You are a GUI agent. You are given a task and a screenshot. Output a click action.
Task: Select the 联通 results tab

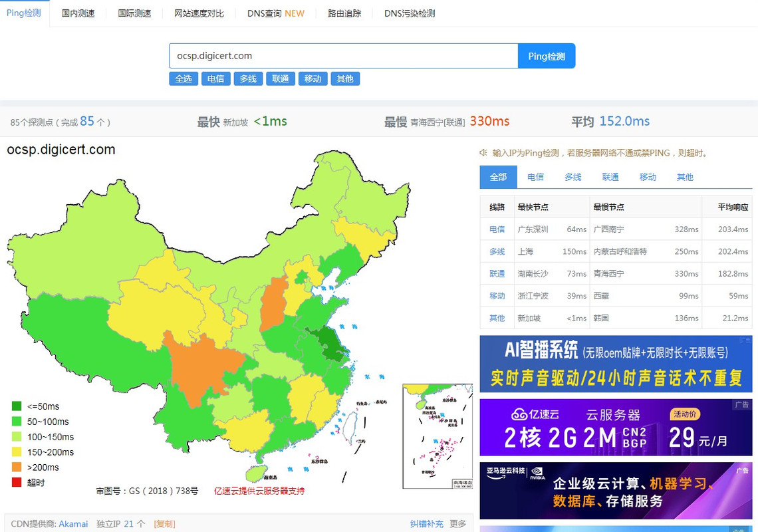coord(610,177)
